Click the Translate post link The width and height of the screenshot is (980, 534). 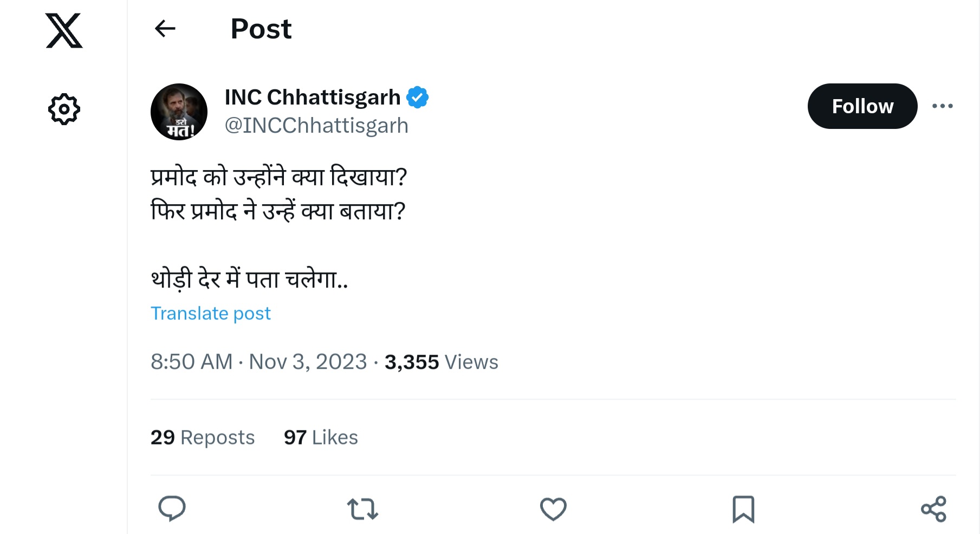click(x=210, y=314)
